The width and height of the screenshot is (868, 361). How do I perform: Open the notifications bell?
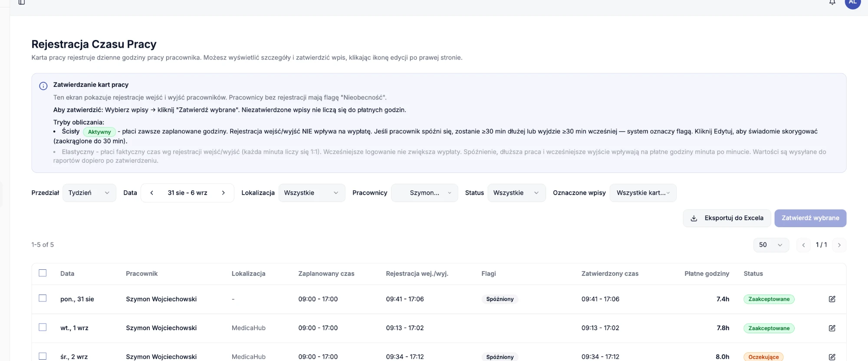(x=832, y=2)
